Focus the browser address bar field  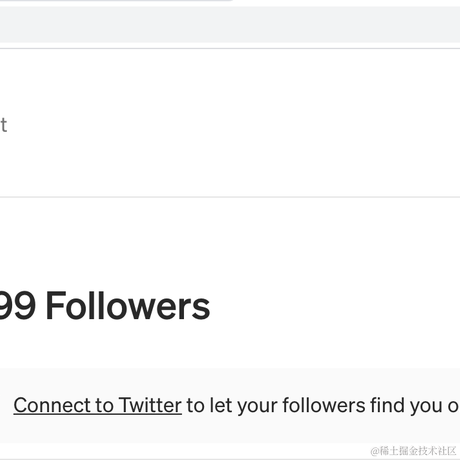230,24
